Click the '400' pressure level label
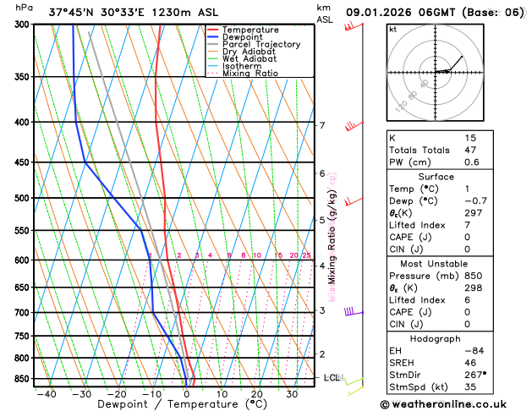The image size is (532, 411). pyautogui.click(x=24, y=122)
